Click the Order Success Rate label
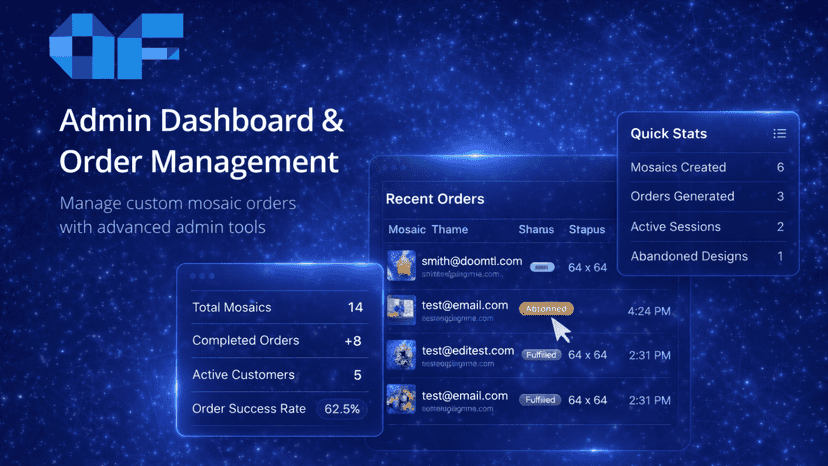The height and width of the screenshot is (466, 828). click(x=249, y=408)
